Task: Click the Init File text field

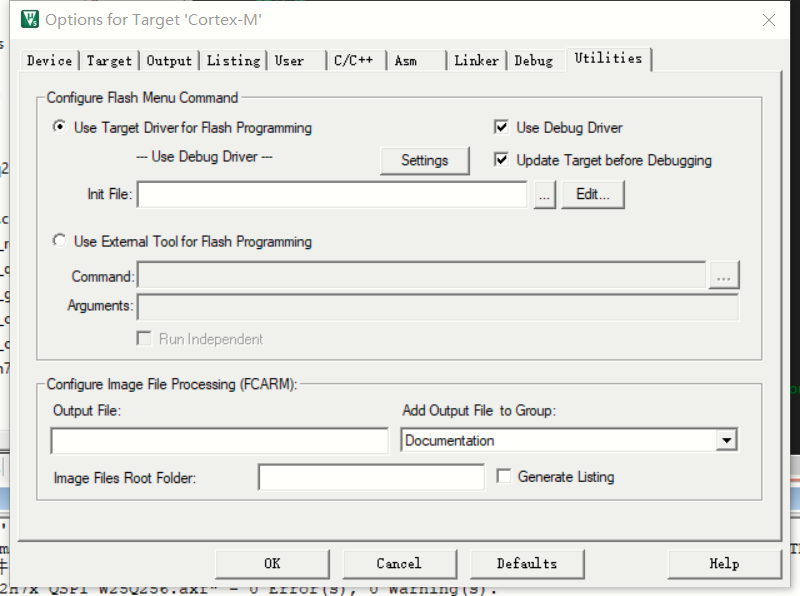Action: click(332, 194)
